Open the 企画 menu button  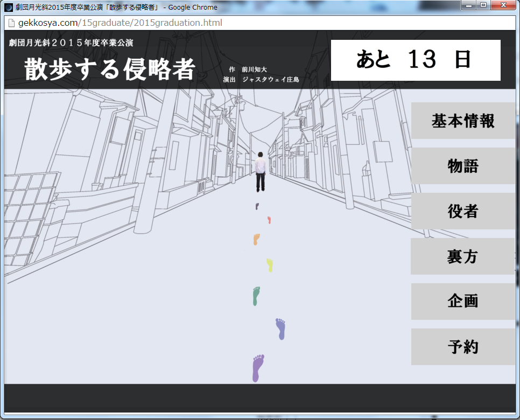pyautogui.click(x=463, y=302)
